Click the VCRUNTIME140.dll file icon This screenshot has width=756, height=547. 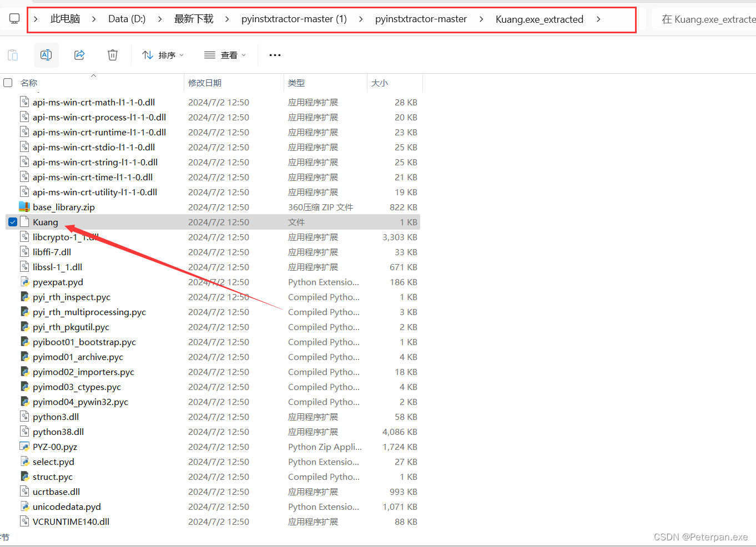(24, 521)
